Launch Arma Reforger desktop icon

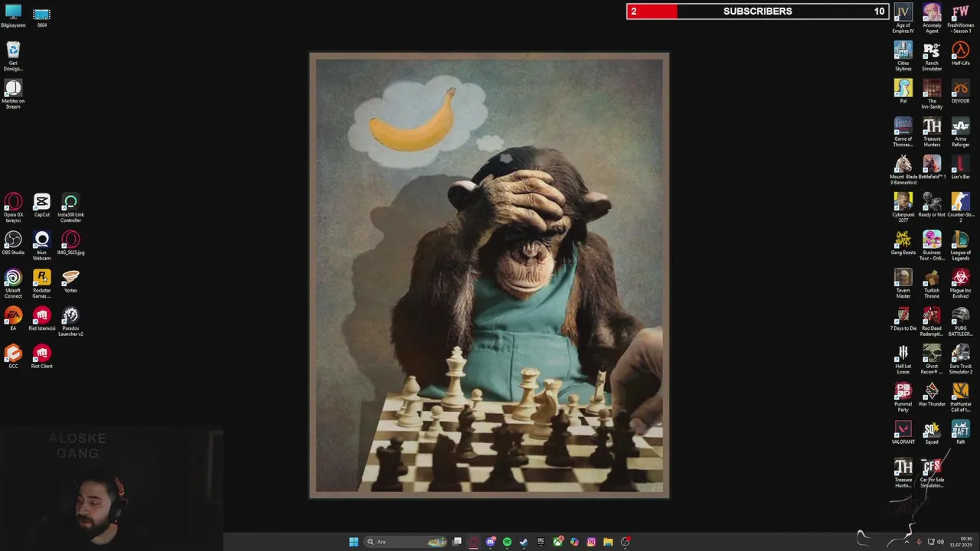coord(961,132)
